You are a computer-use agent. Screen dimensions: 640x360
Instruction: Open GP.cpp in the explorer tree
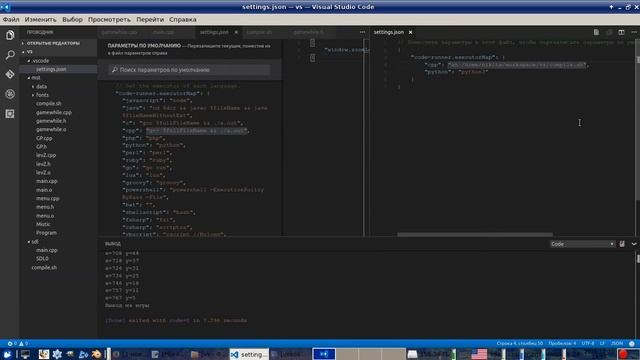tap(44, 138)
